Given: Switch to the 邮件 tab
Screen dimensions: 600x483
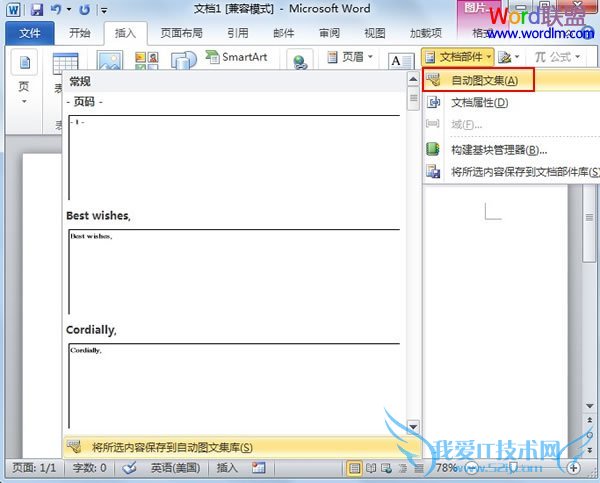Looking at the screenshot, I should 284,34.
